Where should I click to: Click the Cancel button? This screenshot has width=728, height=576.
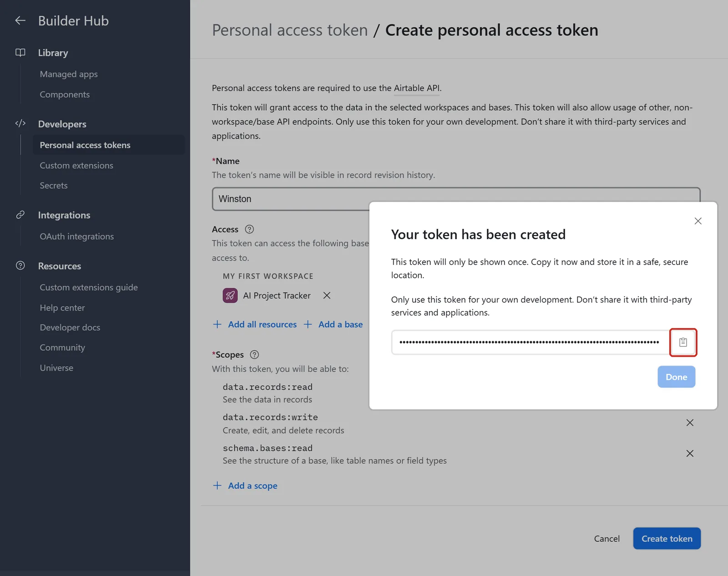click(607, 539)
